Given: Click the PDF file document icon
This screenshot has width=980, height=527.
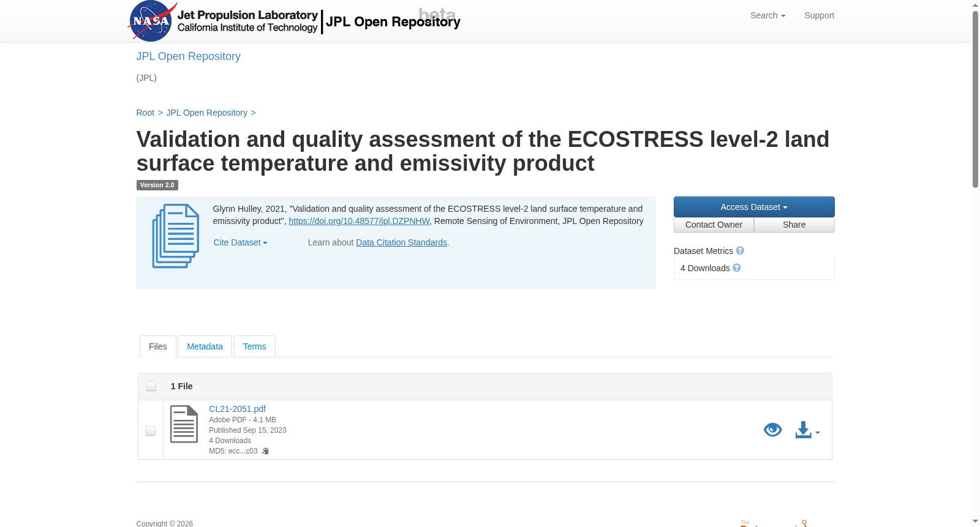Looking at the screenshot, I should [x=184, y=424].
